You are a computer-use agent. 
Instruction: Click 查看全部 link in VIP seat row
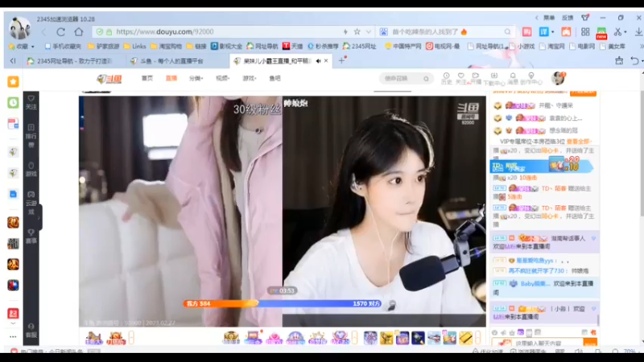coord(579,142)
